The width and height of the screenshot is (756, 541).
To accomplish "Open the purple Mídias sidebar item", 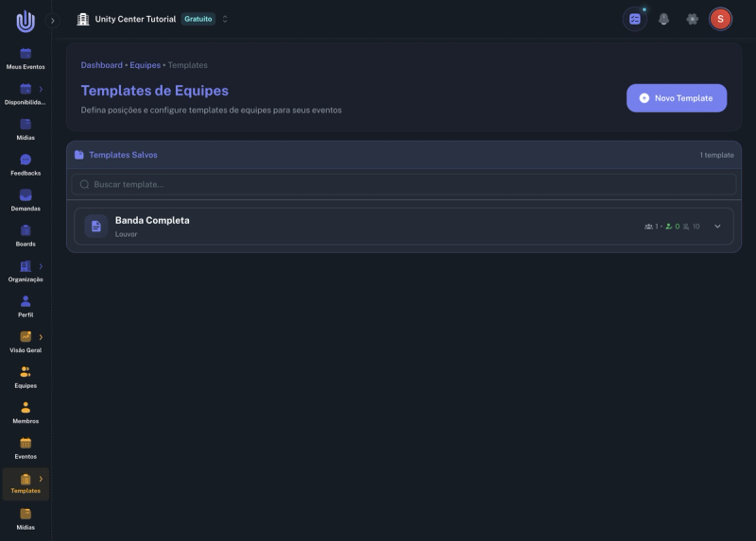I will click(x=26, y=129).
